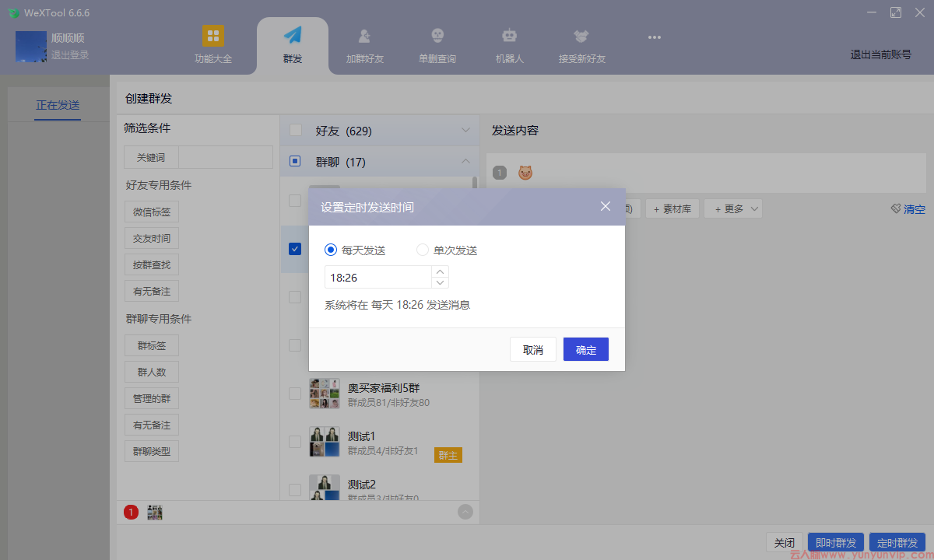
Task: Open the ellipsis more-features icon
Action: (654, 37)
